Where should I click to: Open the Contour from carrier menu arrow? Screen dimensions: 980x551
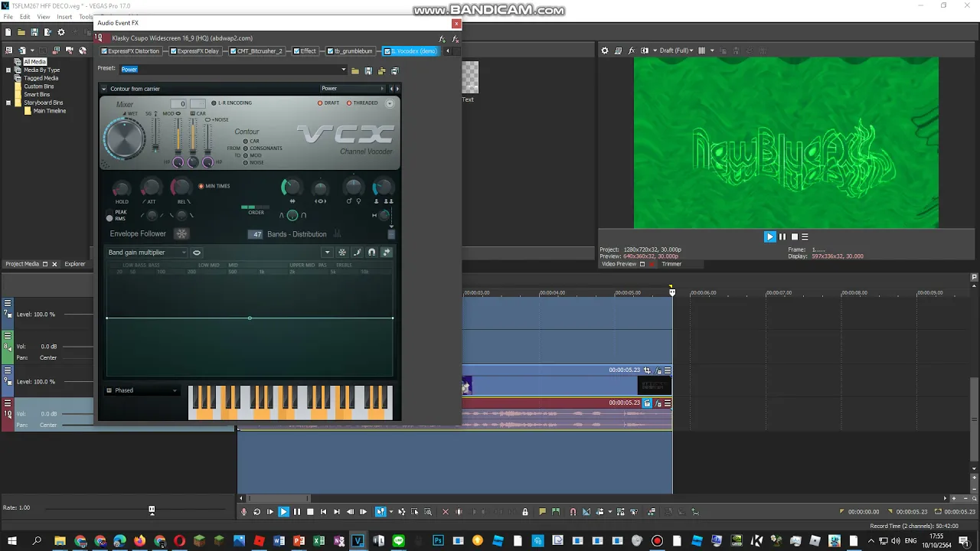click(103, 89)
